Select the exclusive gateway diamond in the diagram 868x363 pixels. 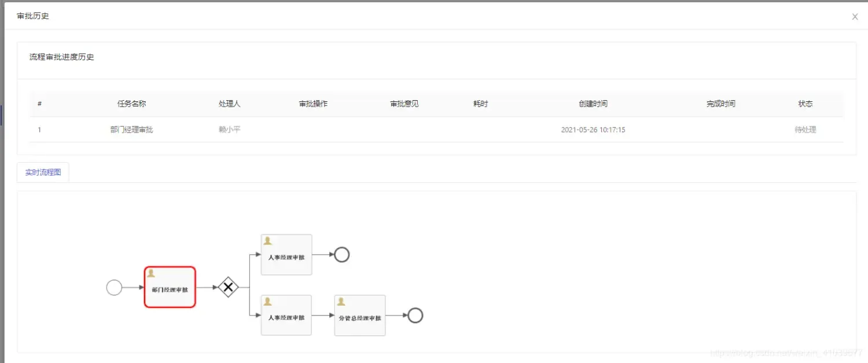click(229, 287)
